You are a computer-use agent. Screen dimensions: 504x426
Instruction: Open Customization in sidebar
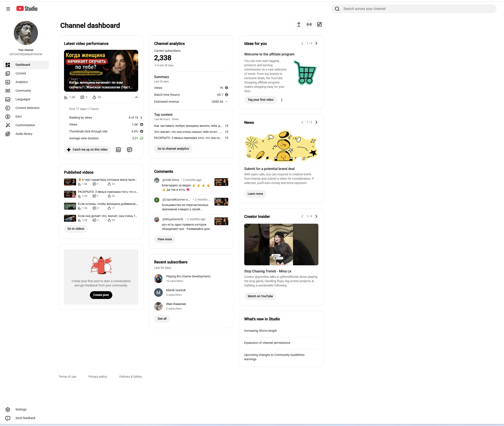coord(26,125)
